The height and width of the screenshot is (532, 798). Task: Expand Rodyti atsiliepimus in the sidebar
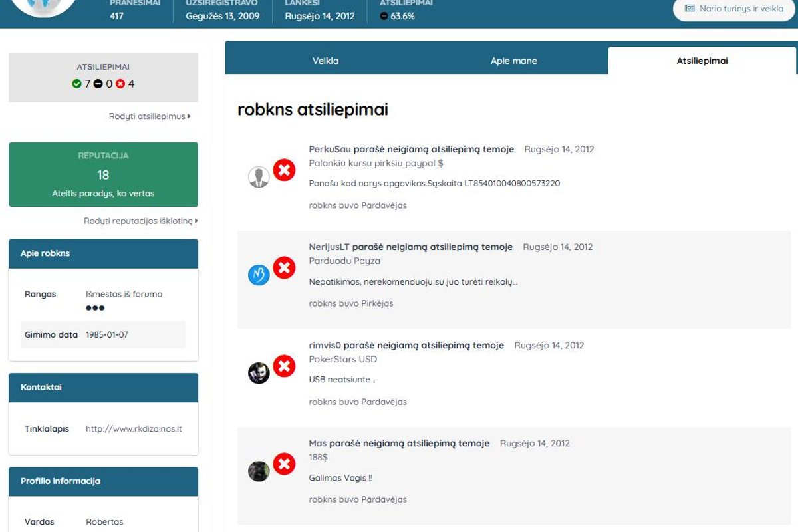(x=148, y=115)
